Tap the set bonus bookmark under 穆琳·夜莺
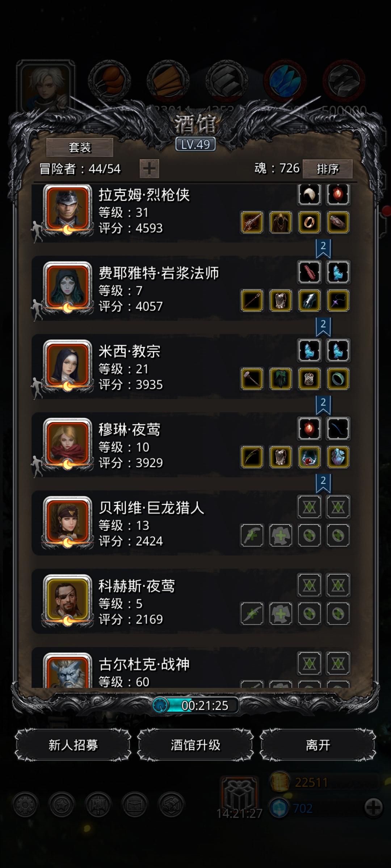Screen dimensions: 391x868 tap(323, 483)
